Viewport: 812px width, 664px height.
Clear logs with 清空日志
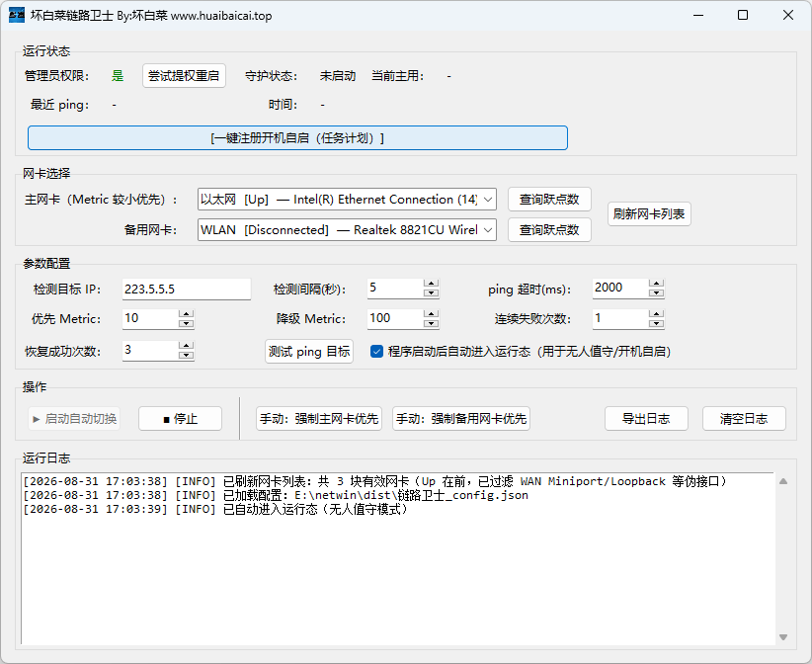coord(744,419)
